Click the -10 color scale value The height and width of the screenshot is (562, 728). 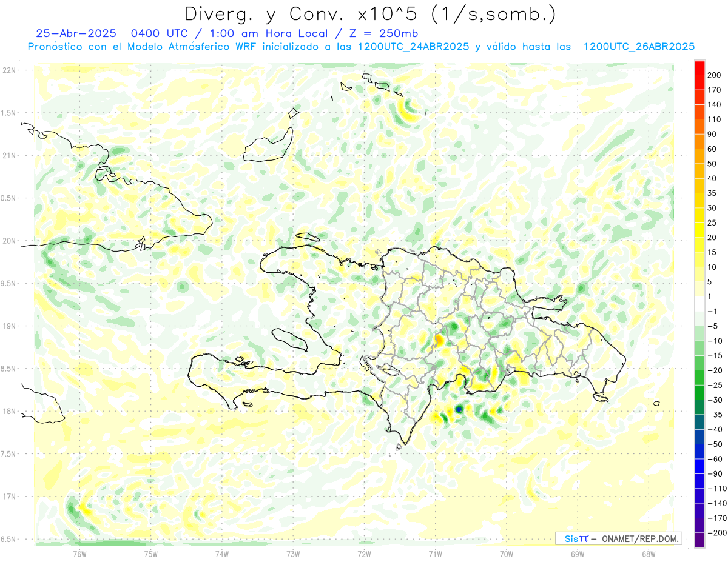pos(714,341)
